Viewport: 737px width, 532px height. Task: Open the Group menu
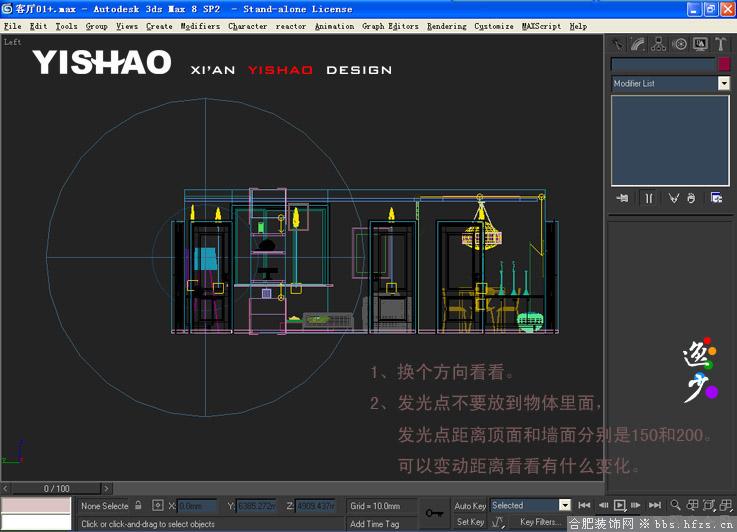[97, 26]
